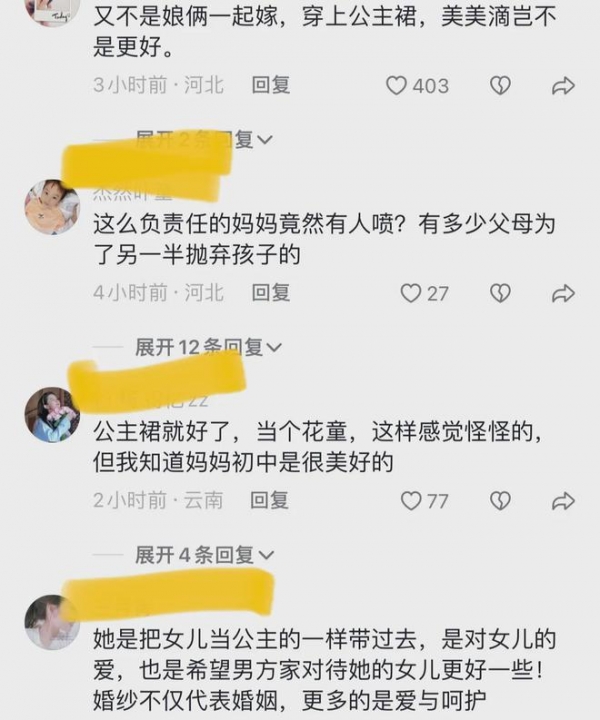The height and width of the screenshot is (720, 600).
Task: Share the Hebei comment from 3 hours ago
Action: pyautogui.click(x=563, y=86)
